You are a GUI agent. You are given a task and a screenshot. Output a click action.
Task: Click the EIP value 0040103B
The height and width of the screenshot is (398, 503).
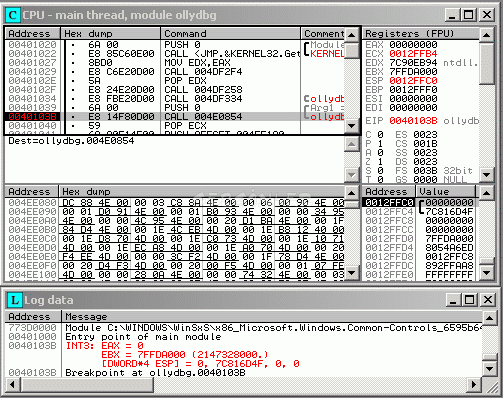(x=413, y=121)
